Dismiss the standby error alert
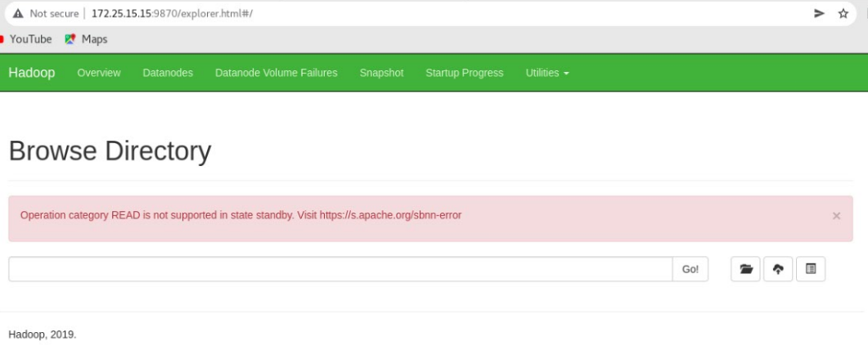The height and width of the screenshot is (355, 868). coord(836,216)
